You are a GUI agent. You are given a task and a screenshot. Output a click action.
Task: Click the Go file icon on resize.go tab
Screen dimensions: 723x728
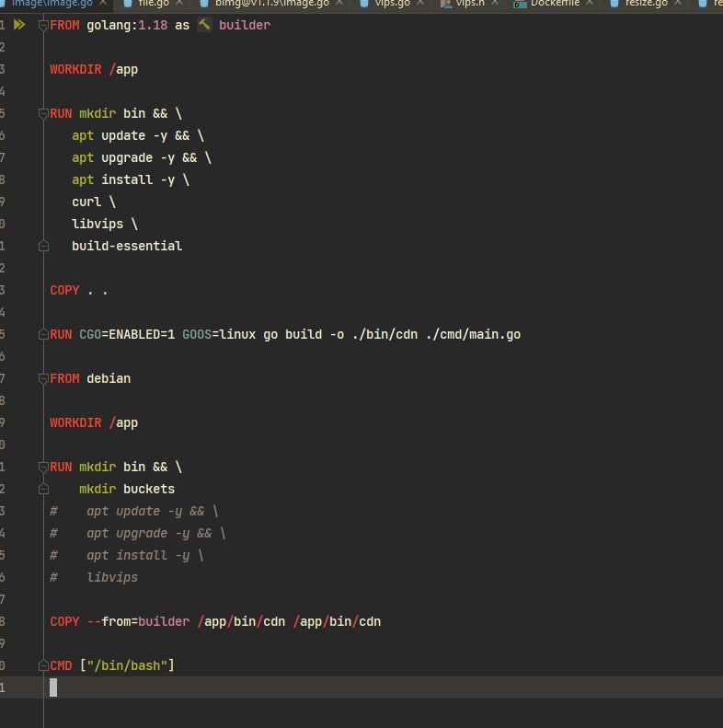(614, 4)
